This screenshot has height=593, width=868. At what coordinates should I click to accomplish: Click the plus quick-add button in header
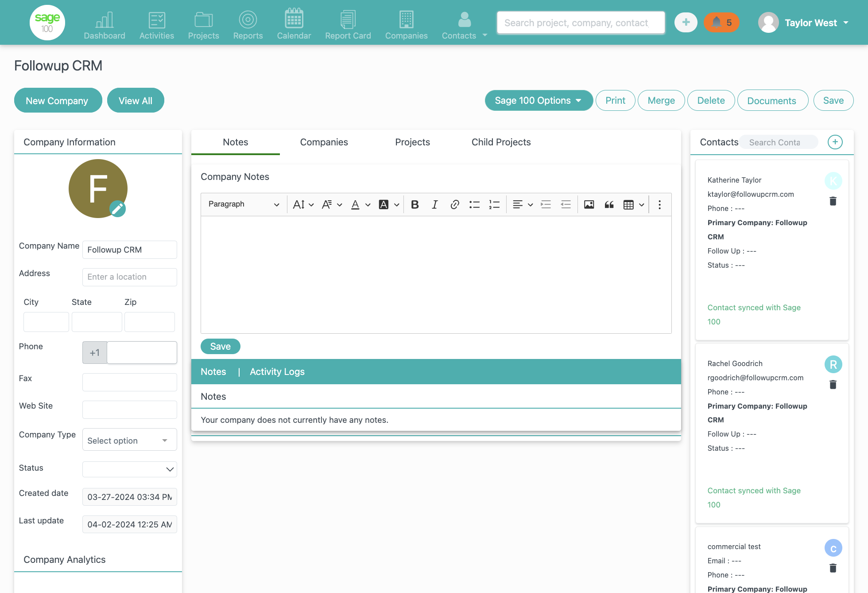tap(686, 23)
